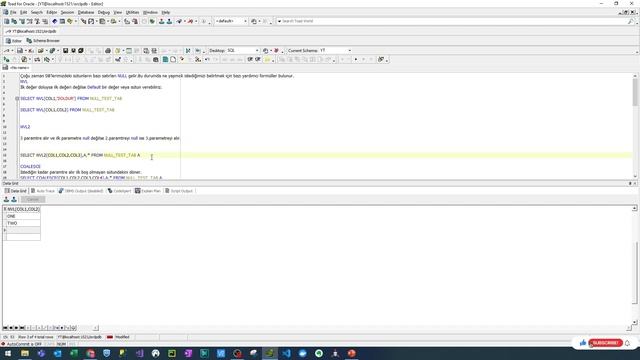Click the first record navigation button
The width and height of the screenshot is (640, 360).
(5, 328)
